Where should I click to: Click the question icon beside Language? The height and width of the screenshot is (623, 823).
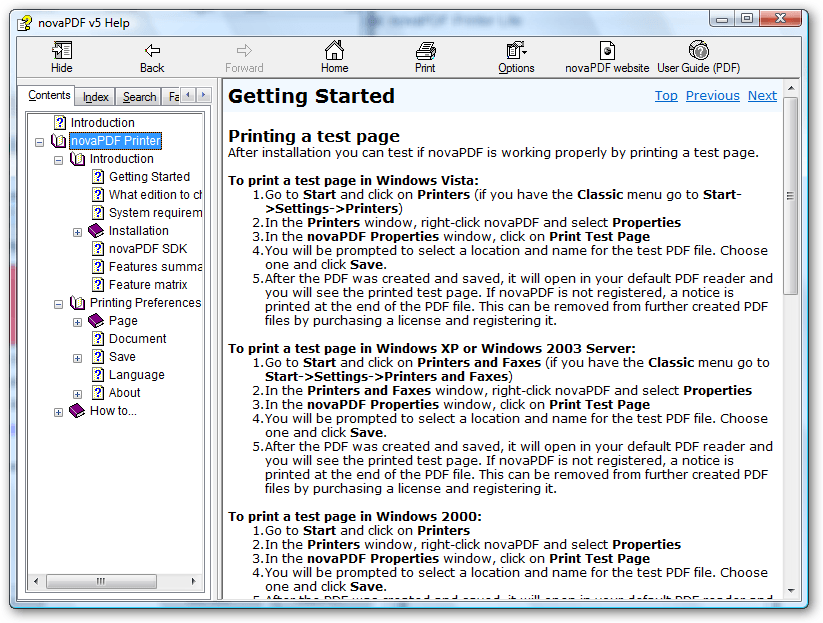click(x=98, y=374)
